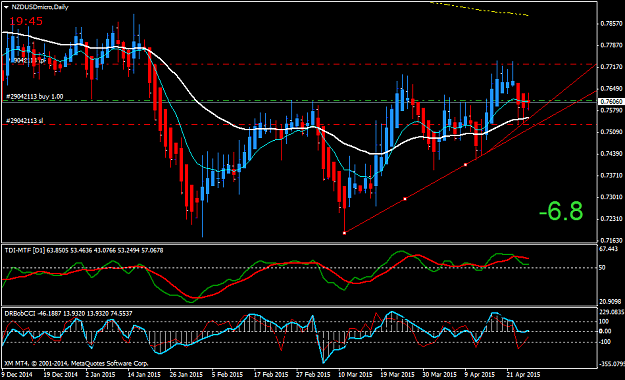
Task: Click the 17 Feb 2015 date label
Action: pyautogui.click(x=271, y=374)
